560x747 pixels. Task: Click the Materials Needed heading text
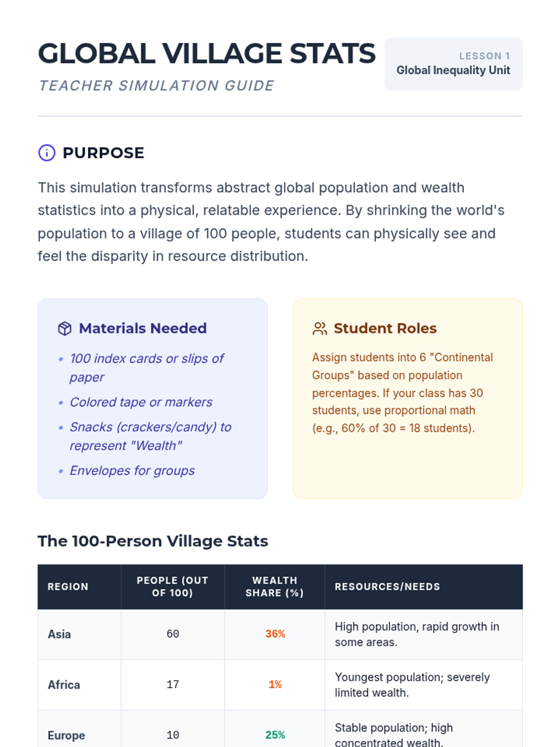[x=142, y=329]
